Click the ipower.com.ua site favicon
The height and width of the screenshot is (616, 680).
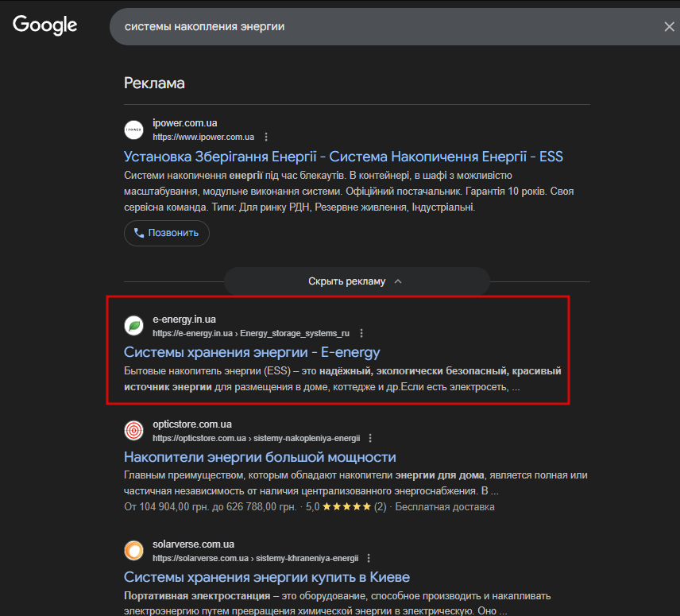pos(133,130)
